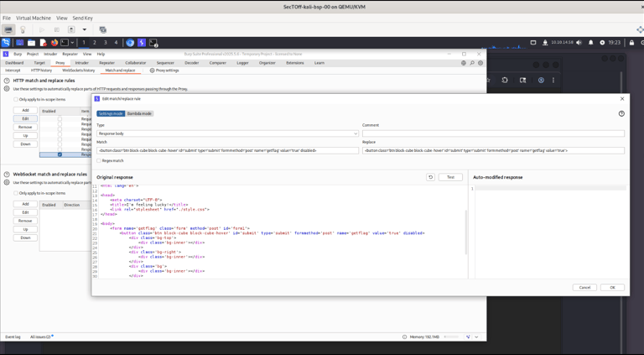The image size is (644, 355).
Task: Uncheck the enabled box on the selected rule
Action: tap(60, 154)
